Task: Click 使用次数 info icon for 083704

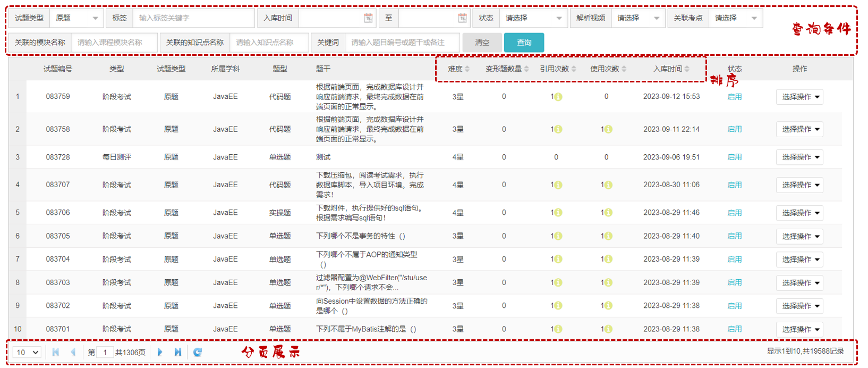Action: pos(608,260)
